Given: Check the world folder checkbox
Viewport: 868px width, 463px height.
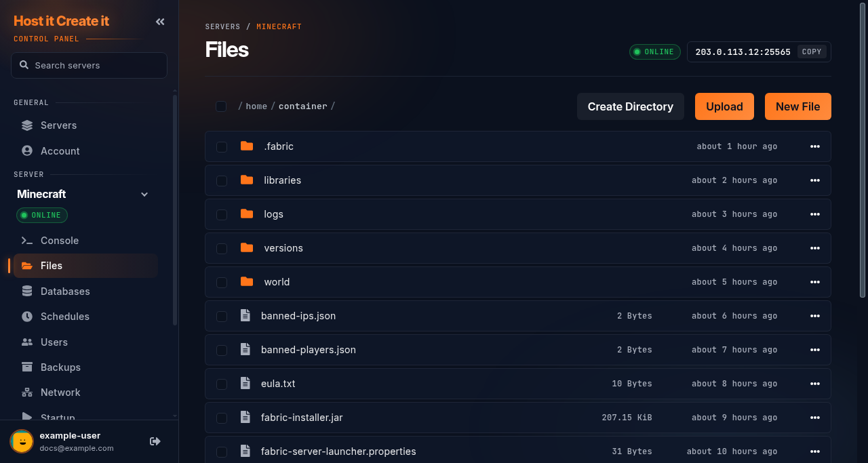Looking at the screenshot, I should click(x=222, y=283).
